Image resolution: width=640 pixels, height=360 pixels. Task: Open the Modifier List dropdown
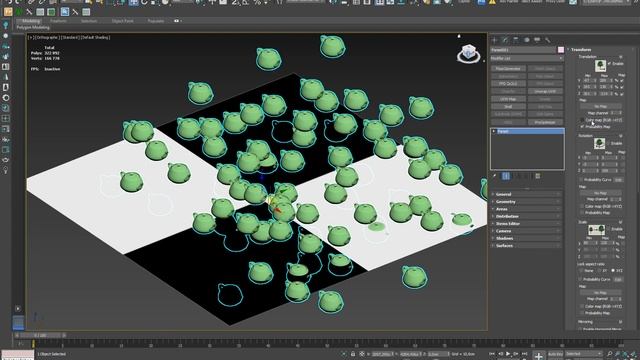point(527,58)
